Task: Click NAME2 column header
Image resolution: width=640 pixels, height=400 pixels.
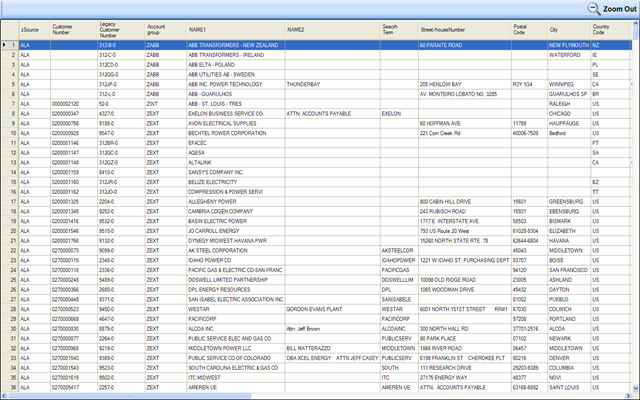Action: (x=332, y=30)
